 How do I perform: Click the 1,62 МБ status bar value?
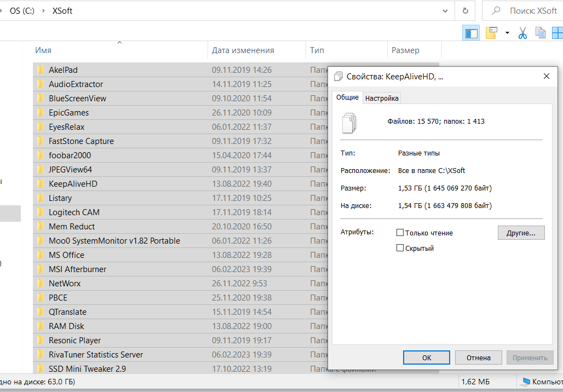click(x=475, y=382)
